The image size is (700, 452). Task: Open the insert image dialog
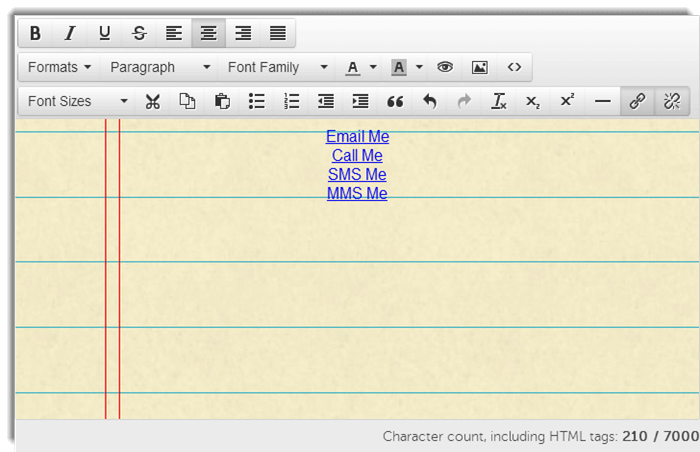click(x=480, y=67)
